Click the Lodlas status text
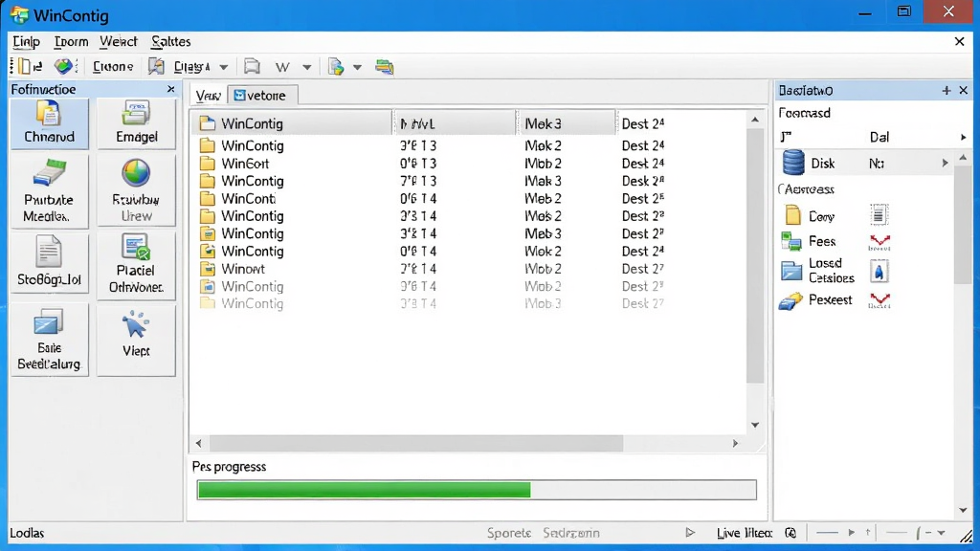 click(x=27, y=533)
